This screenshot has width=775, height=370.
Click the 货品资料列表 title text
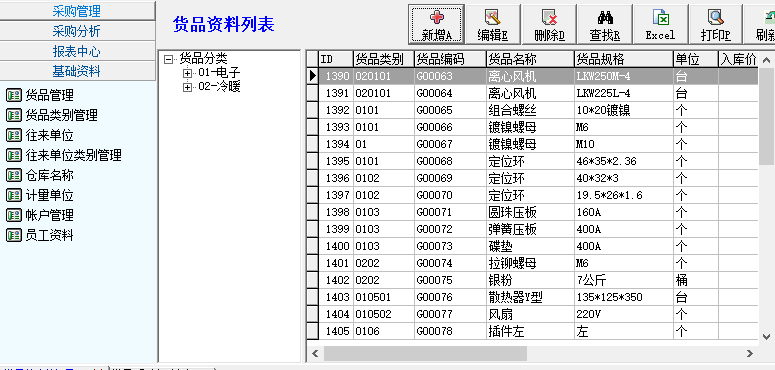click(x=223, y=25)
